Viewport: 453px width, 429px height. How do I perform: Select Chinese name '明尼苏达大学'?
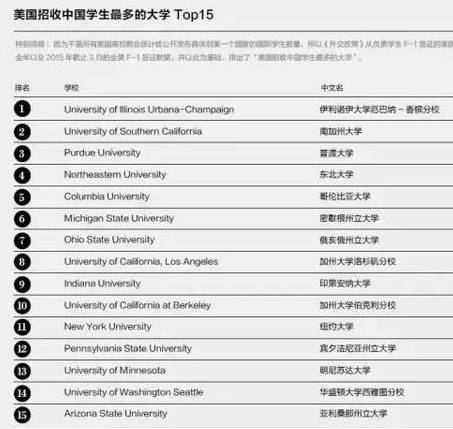point(345,370)
